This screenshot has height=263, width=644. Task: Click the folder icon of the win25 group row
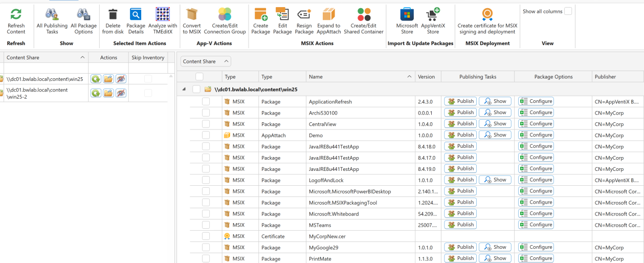(x=208, y=90)
